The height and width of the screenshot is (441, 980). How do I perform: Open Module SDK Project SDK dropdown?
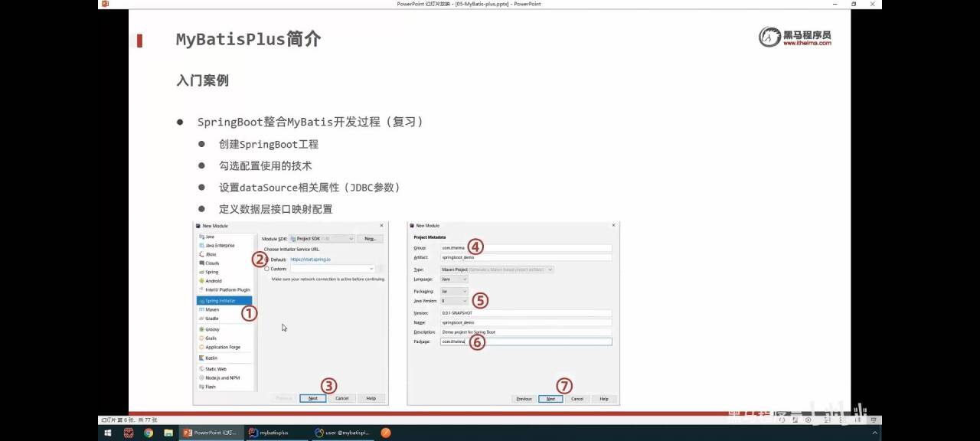[x=322, y=239]
